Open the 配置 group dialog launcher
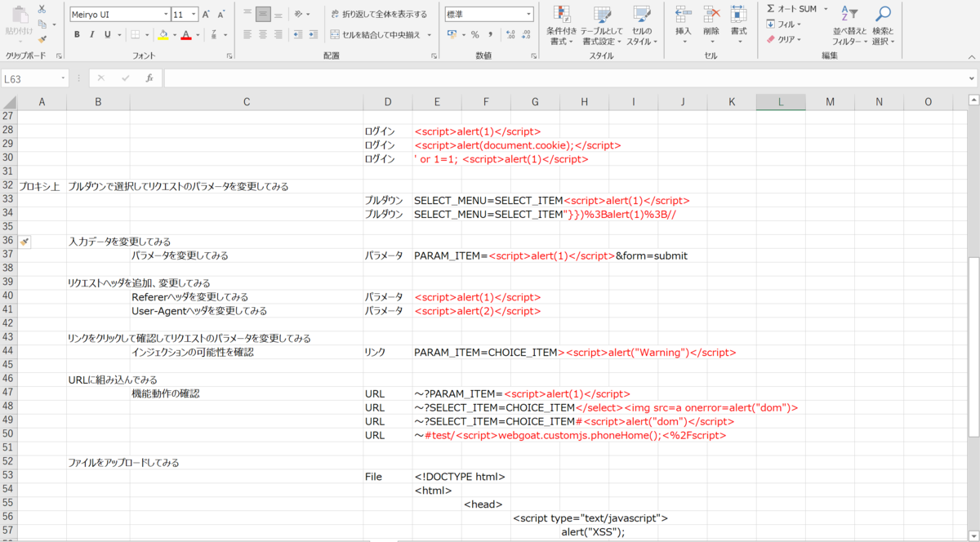Viewport: 980px width, 542px height. tap(434, 56)
